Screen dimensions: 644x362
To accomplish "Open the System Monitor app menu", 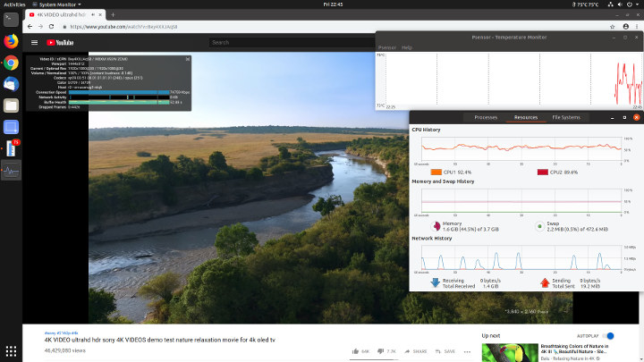I will point(56,4).
